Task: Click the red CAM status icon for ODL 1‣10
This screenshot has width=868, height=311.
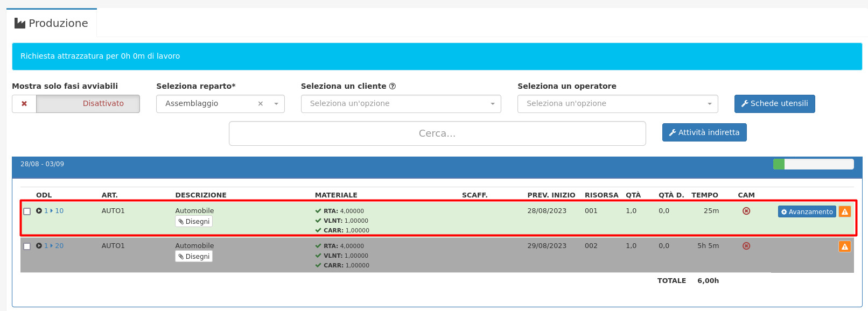Action: pyautogui.click(x=746, y=211)
